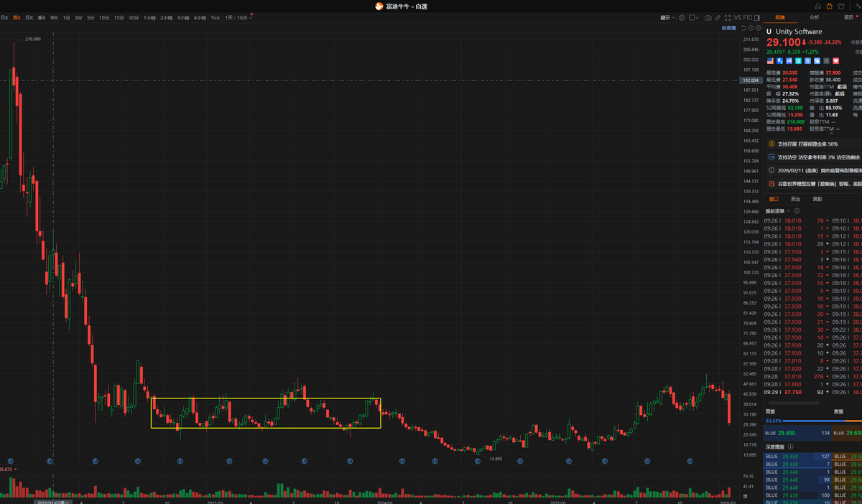Image resolution: width=862 pixels, height=504 pixels.
Task: Add Unity Software to favorites heart
Action: coord(836,61)
